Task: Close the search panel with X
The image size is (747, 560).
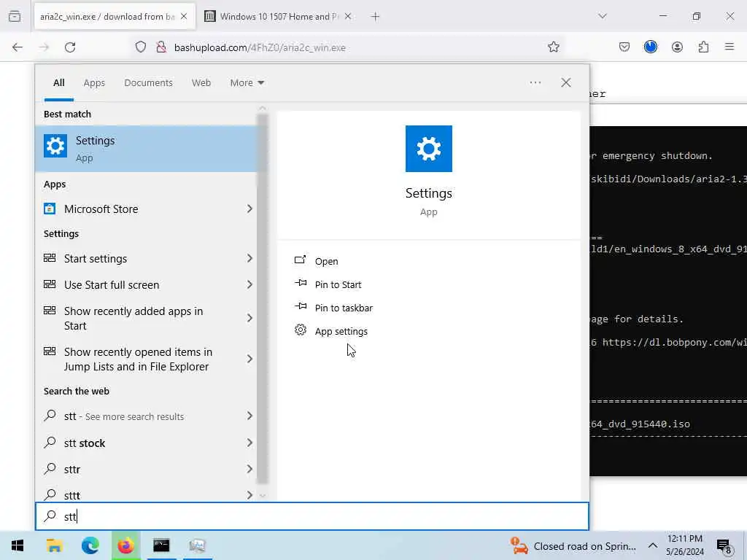Action: [566, 83]
